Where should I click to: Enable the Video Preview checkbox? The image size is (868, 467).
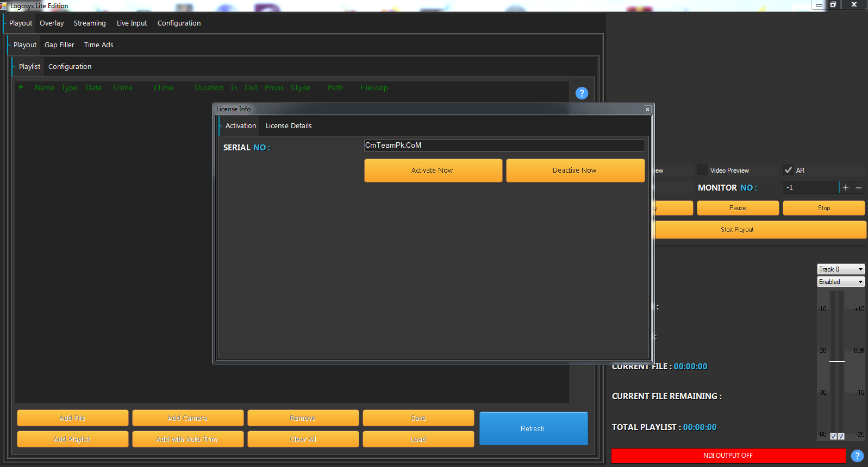702,170
